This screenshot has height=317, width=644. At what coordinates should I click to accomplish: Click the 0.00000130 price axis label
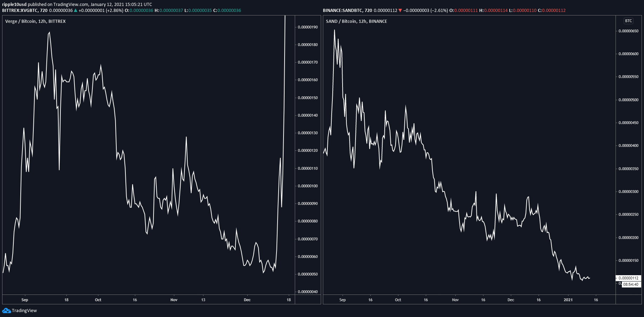coord(308,133)
